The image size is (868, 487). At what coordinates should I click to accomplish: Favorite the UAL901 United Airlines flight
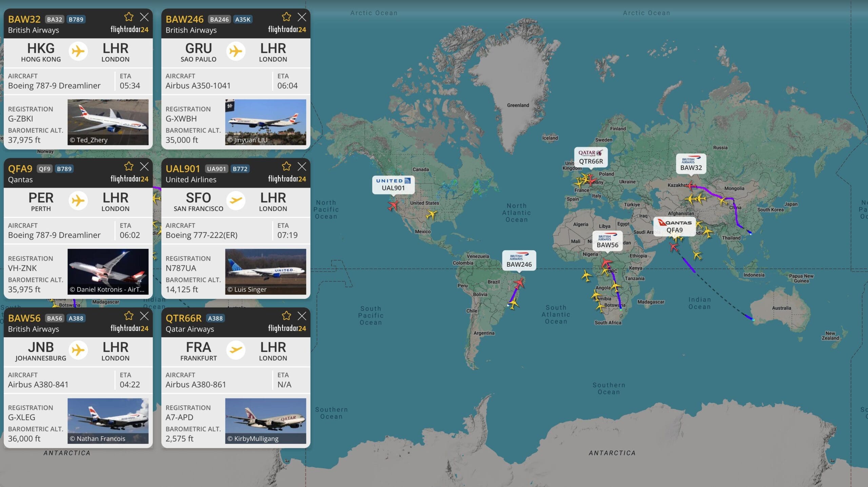286,166
